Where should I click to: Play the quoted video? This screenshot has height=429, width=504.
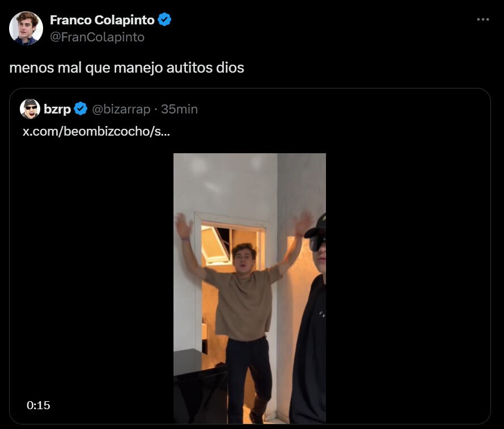250,288
